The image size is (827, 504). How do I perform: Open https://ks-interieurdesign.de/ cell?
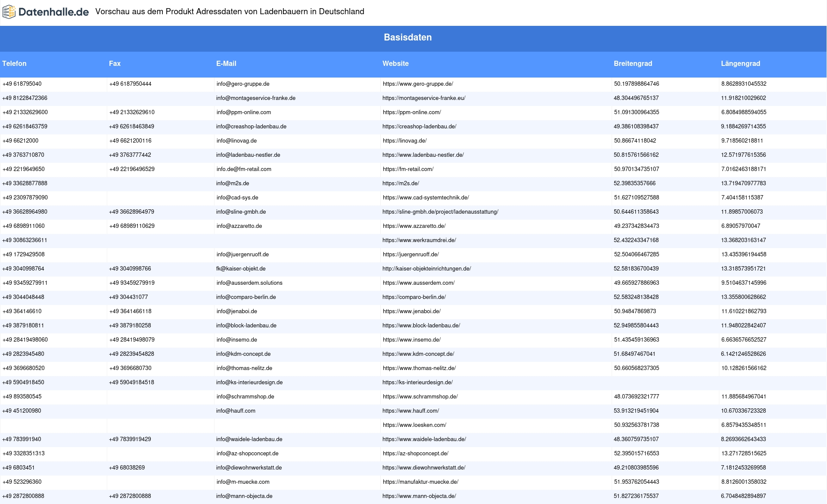click(x=417, y=383)
